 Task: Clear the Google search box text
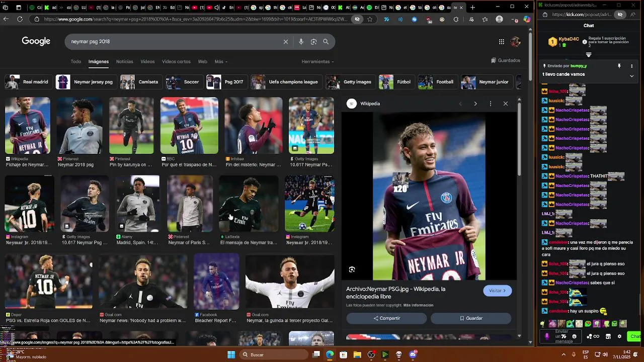tap(286, 42)
